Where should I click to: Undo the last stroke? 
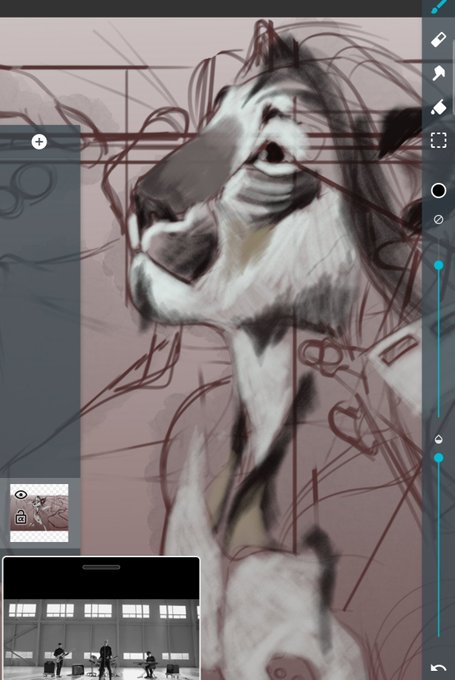[439, 668]
